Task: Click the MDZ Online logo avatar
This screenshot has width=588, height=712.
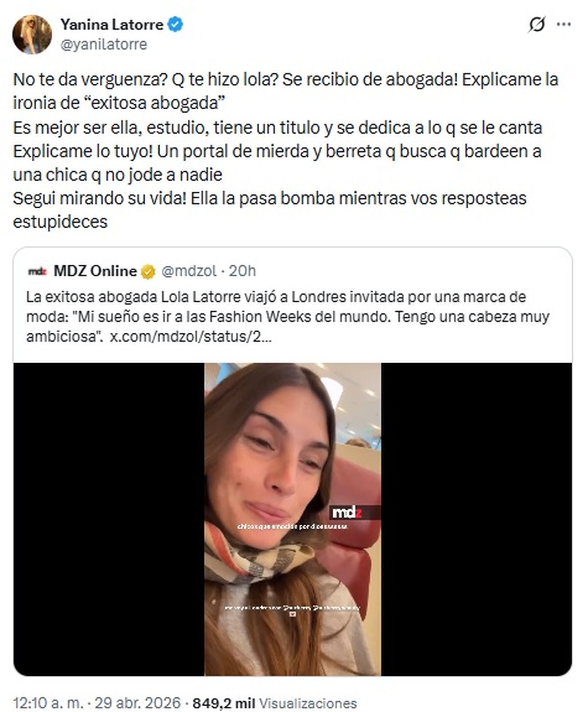Action: (x=37, y=271)
